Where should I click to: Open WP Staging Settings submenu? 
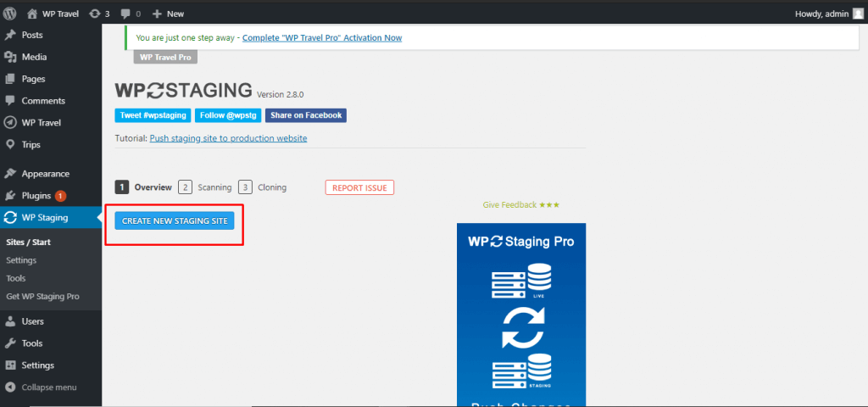coord(21,260)
